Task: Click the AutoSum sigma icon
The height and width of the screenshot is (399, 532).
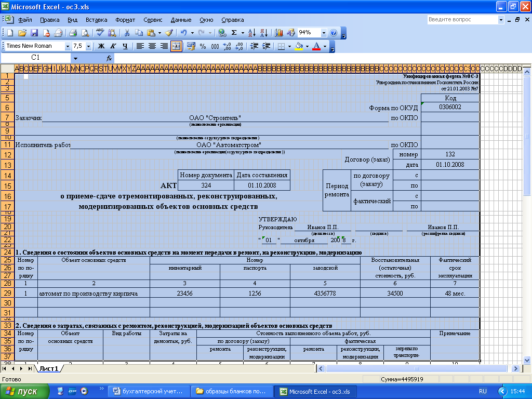Action: coord(234,33)
